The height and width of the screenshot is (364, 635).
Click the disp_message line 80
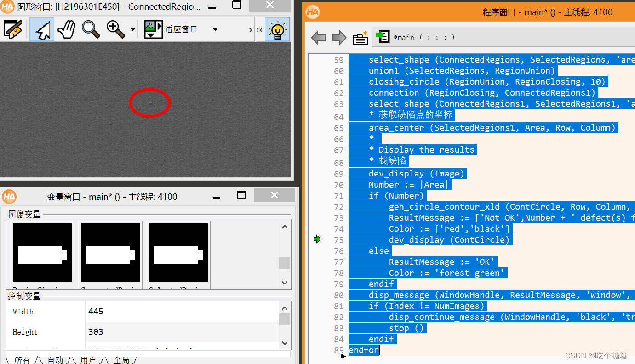point(502,295)
